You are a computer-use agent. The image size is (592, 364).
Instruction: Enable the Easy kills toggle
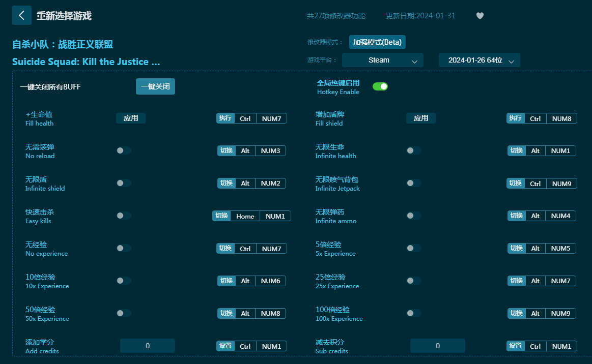coord(123,216)
